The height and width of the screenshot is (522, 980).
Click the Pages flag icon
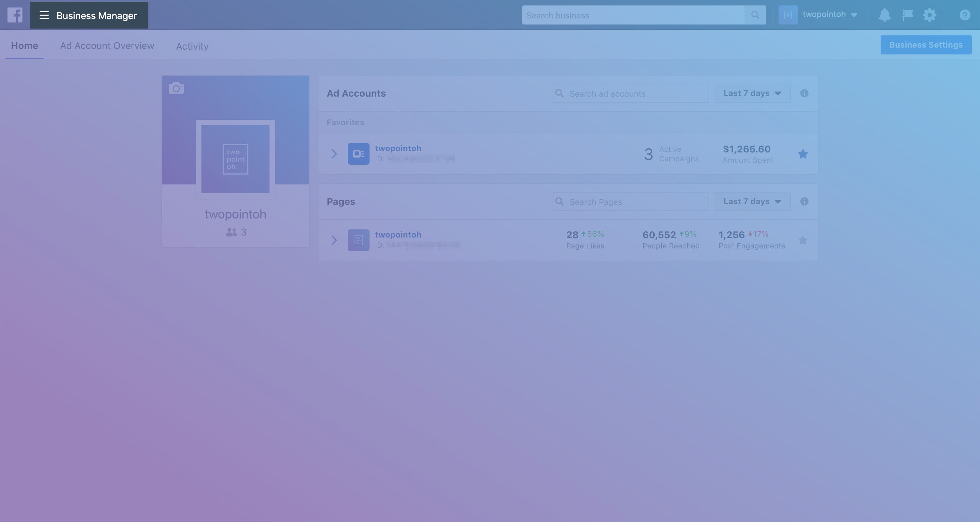pos(907,15)
